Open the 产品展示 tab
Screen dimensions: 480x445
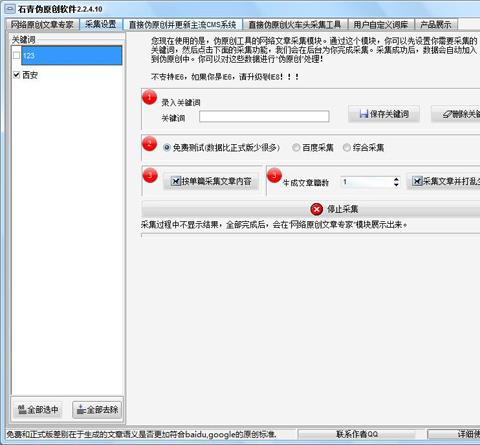pos(435,25)
